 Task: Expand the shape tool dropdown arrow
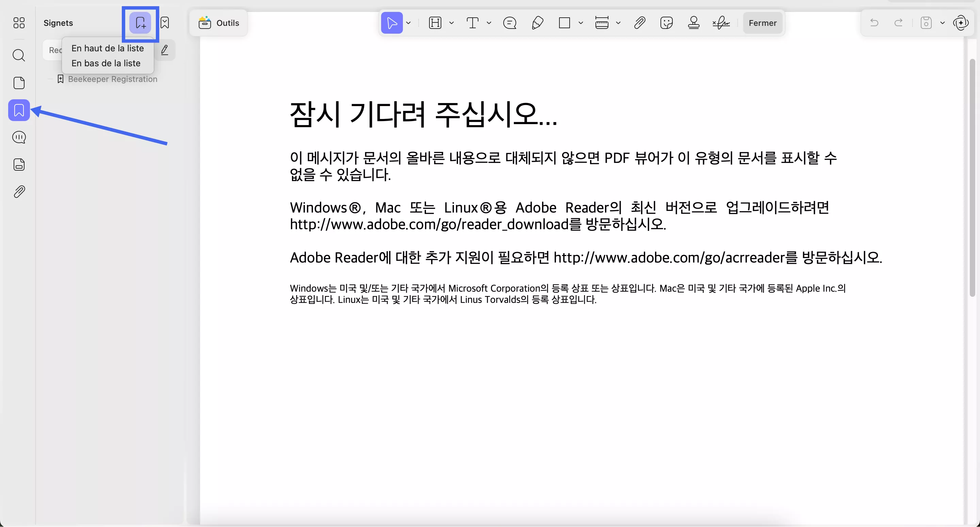pos(581,23)
